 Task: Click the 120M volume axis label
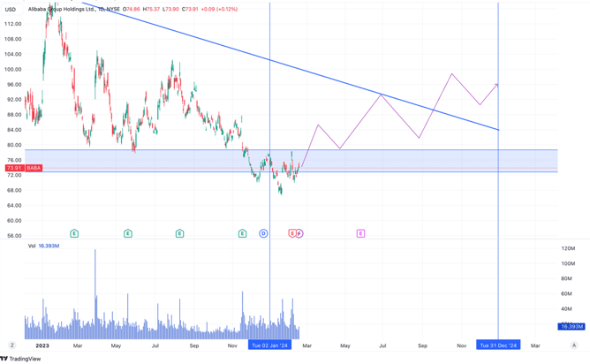pyautogui.click(x=568, y=248)
